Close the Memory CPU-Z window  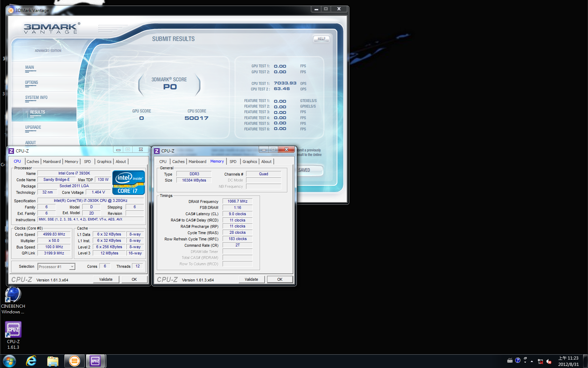click(x=286, y=150)
